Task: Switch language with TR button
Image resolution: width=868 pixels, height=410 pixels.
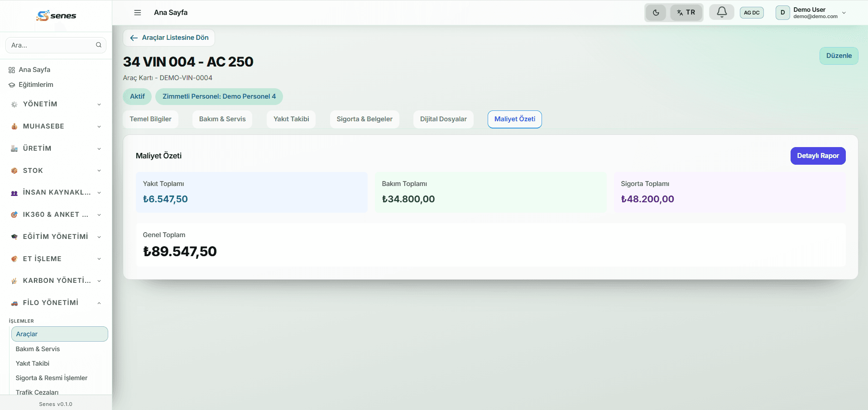Action: pyautogui.click(x=686, y=13)
